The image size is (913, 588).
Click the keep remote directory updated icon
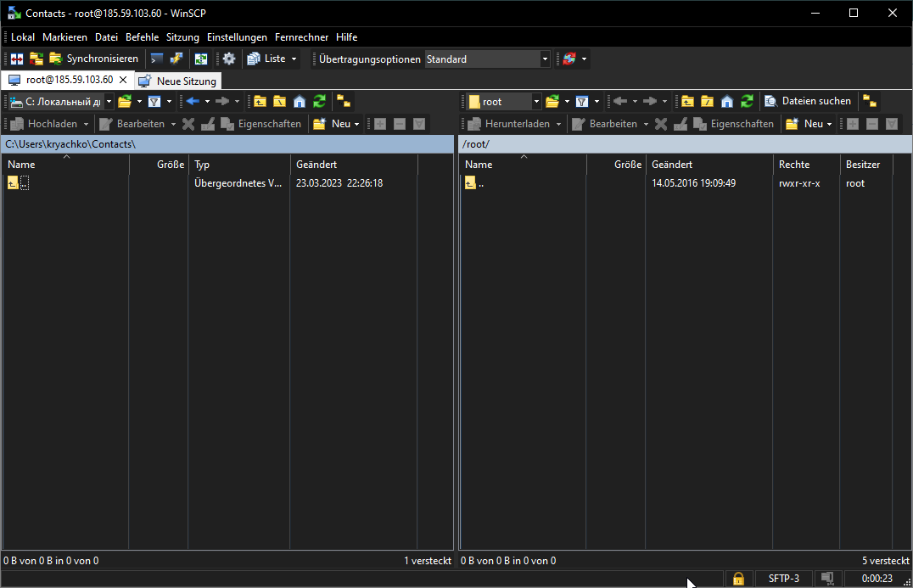pos(201,59)
